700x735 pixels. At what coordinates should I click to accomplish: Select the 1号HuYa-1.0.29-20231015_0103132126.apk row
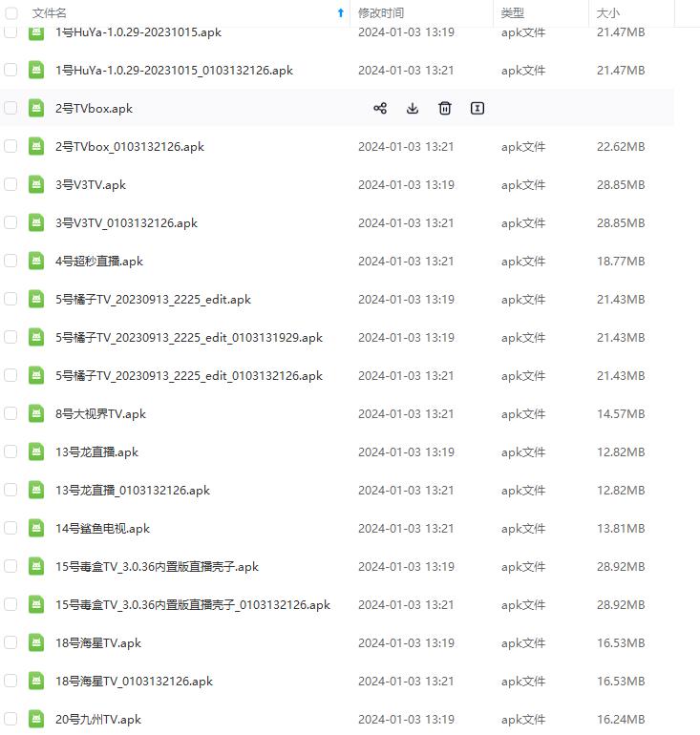tap(337, 70)
